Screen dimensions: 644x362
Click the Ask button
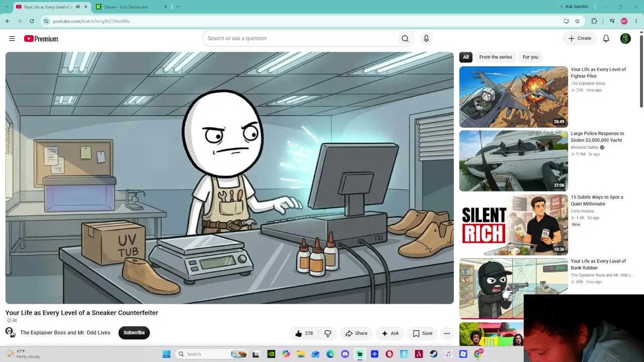(x=390, y=333)
